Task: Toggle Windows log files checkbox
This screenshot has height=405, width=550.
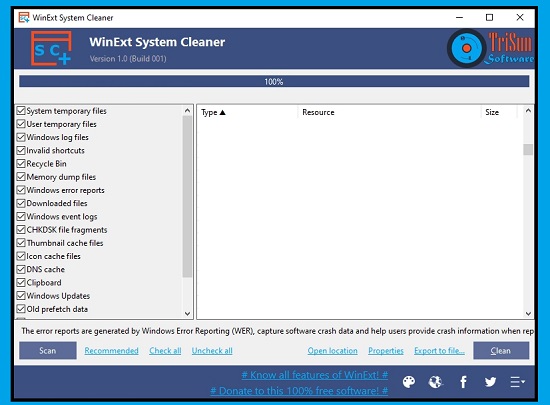Action: pyautogui.click(x=21, y=137)
